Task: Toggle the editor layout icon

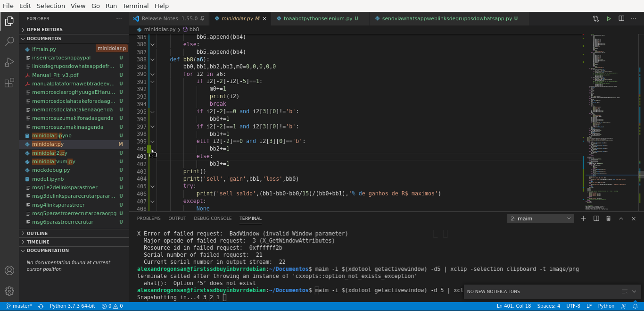Action: tap(595, 219)
